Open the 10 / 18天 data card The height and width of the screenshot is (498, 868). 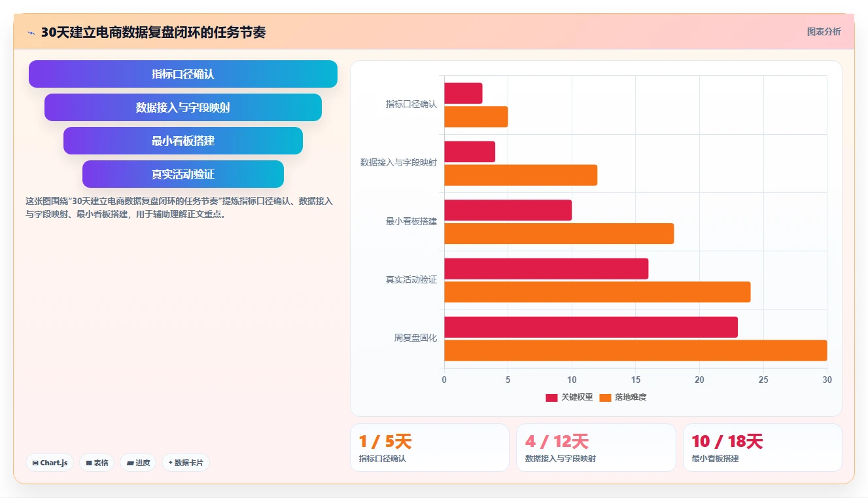click(762, 448)
